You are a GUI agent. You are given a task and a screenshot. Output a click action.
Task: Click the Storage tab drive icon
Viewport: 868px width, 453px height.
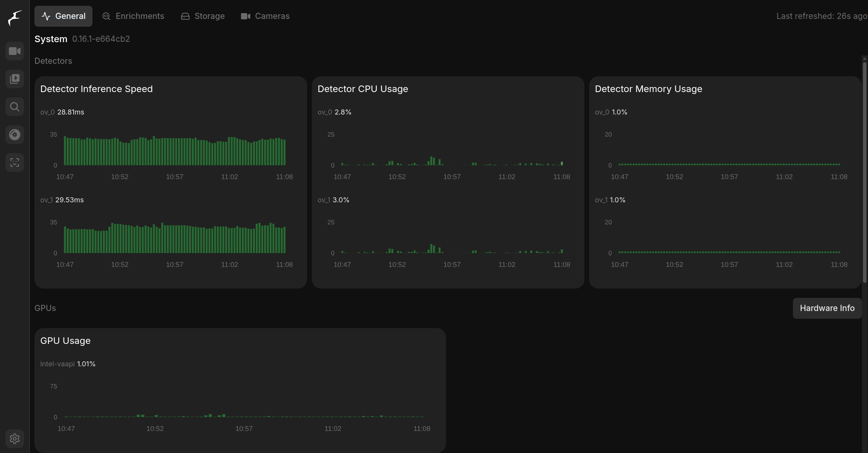coord(185,16)
